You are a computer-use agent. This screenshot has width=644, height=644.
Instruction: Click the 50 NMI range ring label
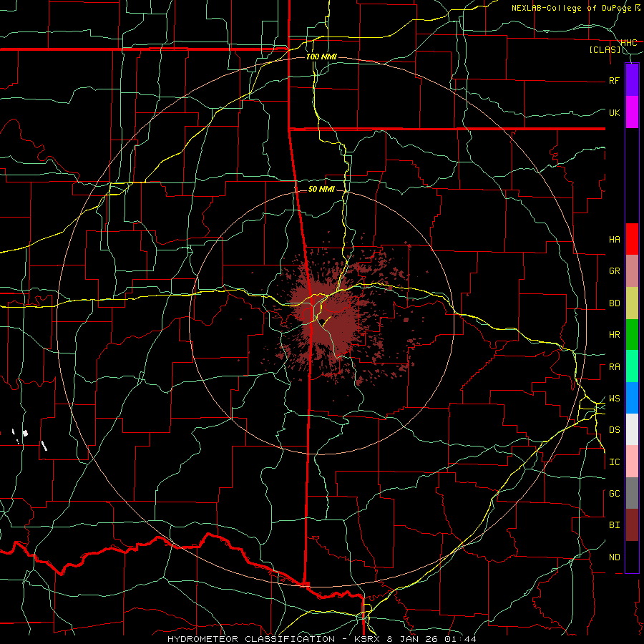[321, 189]
